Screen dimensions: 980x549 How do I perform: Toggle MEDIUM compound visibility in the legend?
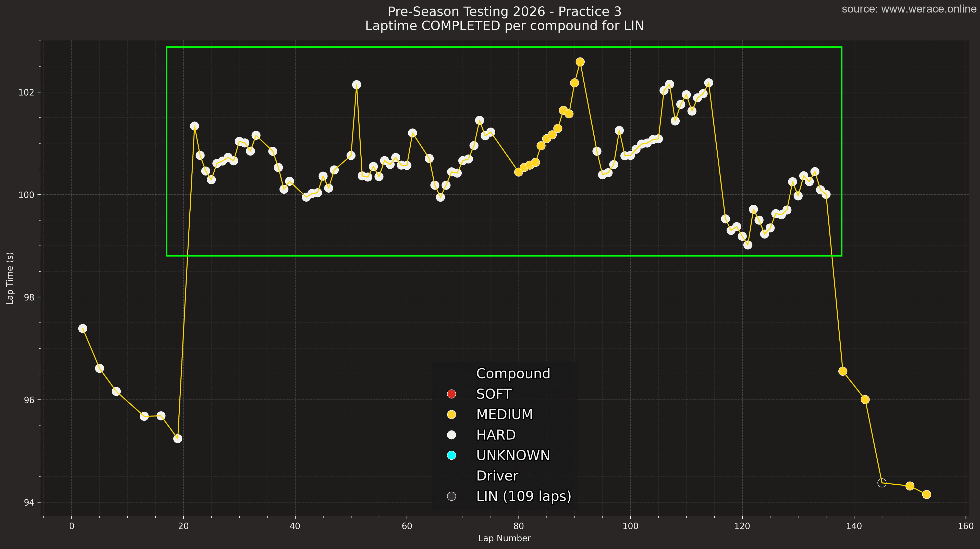tap(505, 415)
